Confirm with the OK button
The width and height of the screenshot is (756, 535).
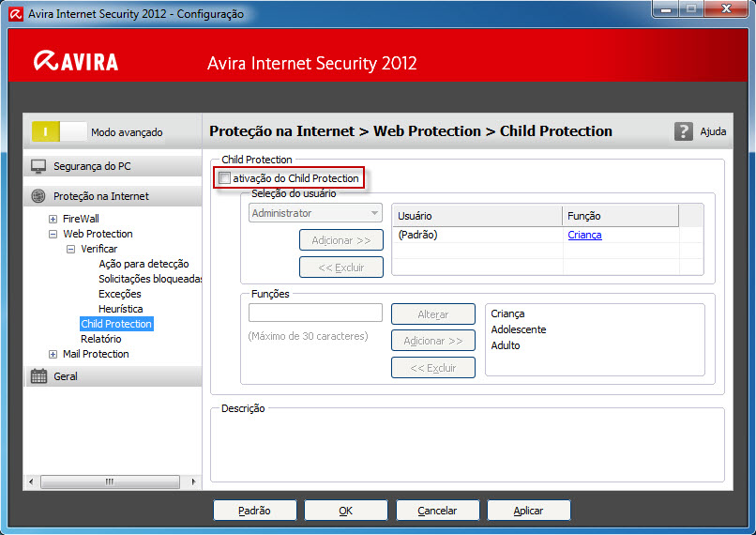coord(346,511)
